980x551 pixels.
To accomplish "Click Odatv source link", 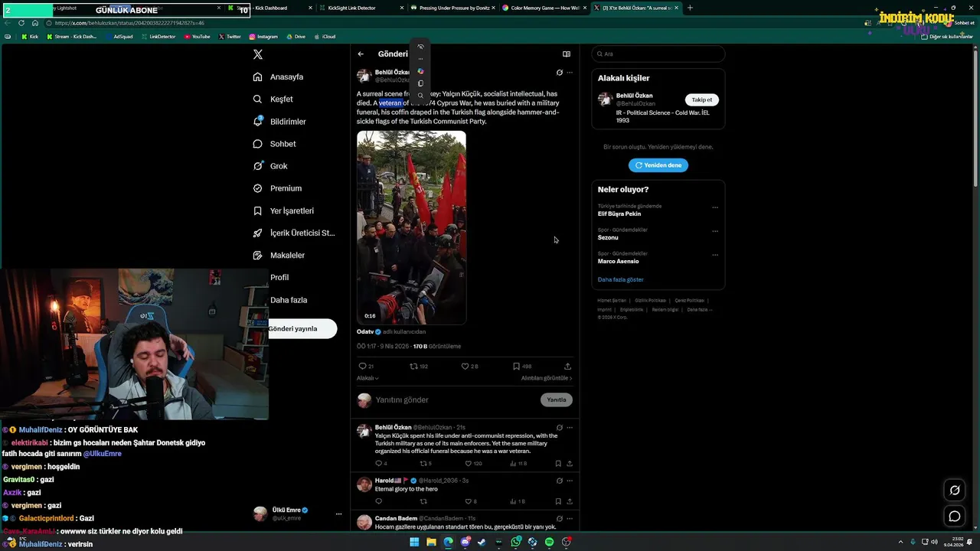I will click(365, 332).
